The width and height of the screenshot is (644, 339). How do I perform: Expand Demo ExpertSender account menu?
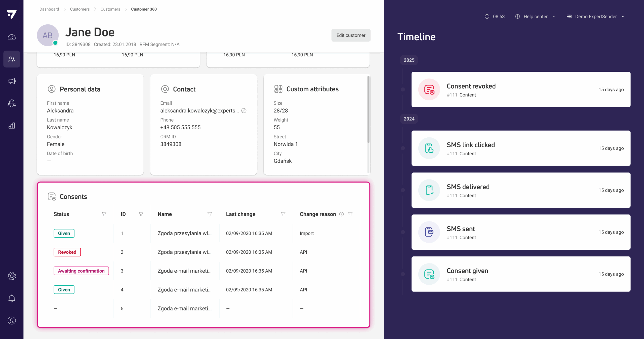pyautogui.click(x=595, y=17)
